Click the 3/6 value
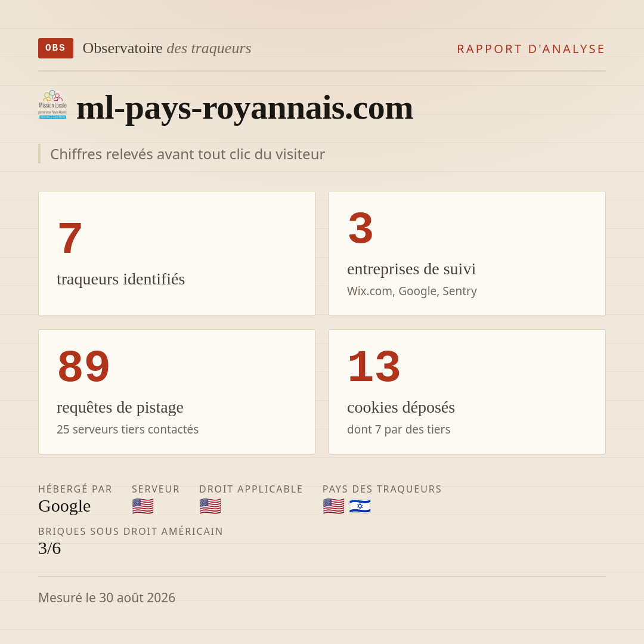The image size is (644, 644). [x=49, y=549]
